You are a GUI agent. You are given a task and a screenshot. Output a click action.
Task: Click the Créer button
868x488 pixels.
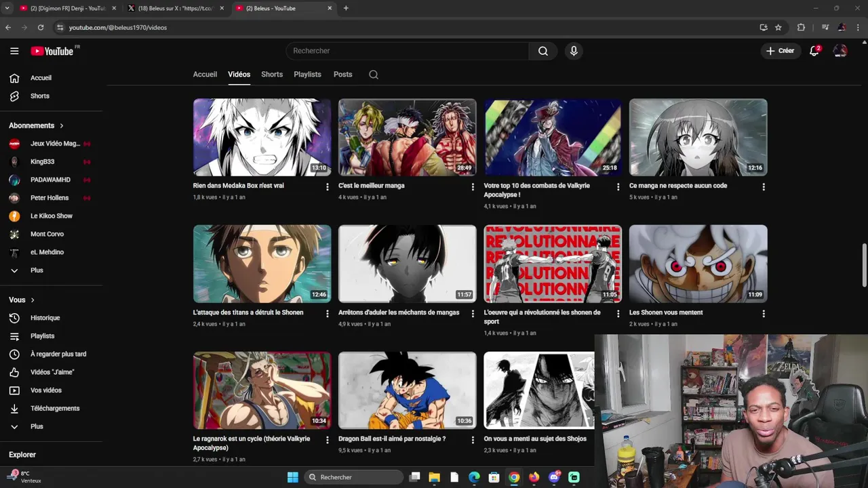[781, 51]
